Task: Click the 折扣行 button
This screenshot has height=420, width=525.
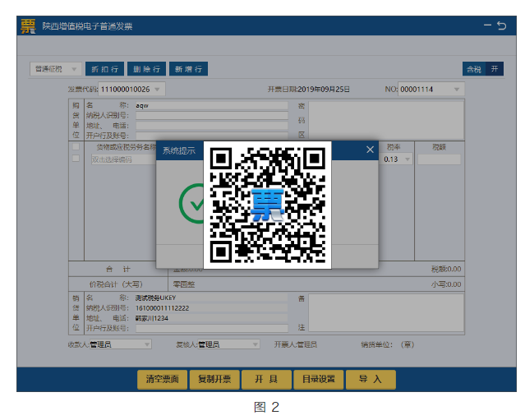Action: pyautogui.click(x=105, y=69)
